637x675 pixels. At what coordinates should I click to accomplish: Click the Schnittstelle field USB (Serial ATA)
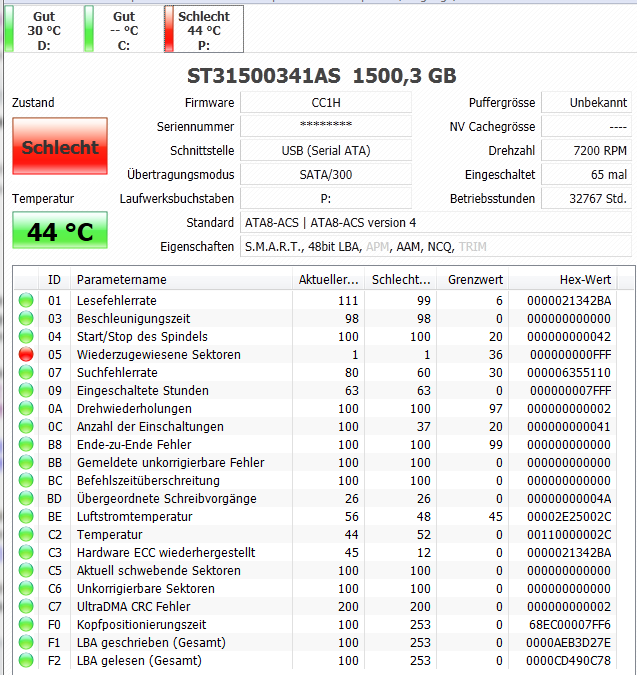(326, 151)
